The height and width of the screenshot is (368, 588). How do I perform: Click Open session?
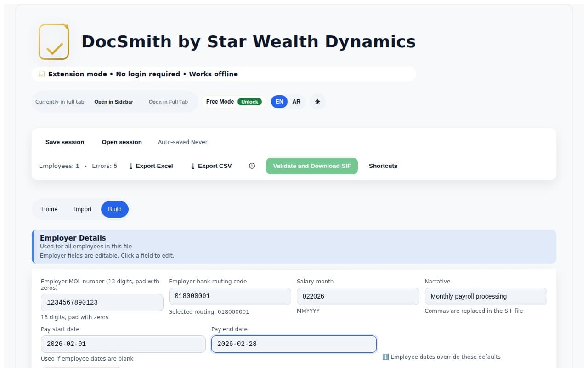122,142
